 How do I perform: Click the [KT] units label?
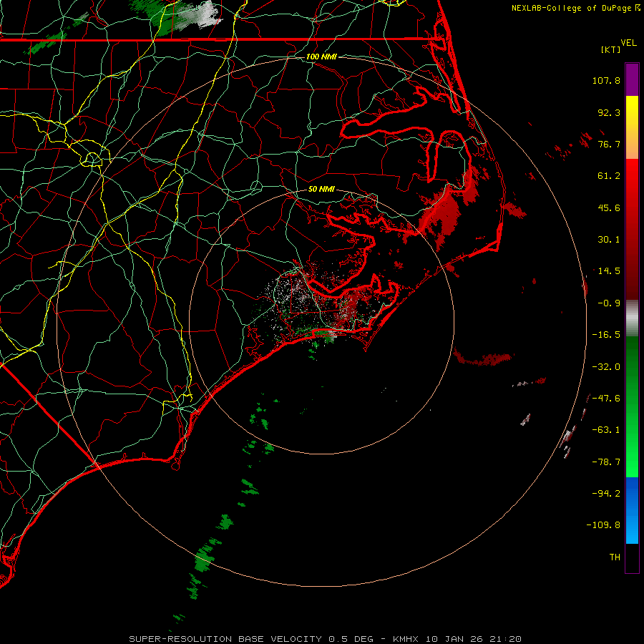(x=611, y=49)
